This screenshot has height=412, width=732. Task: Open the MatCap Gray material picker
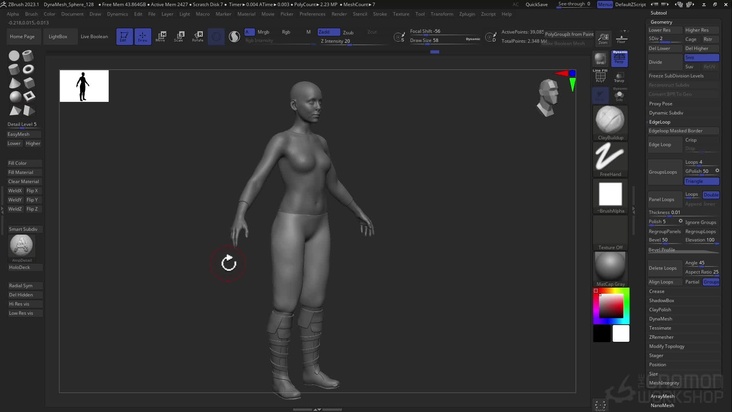[609, 267]
